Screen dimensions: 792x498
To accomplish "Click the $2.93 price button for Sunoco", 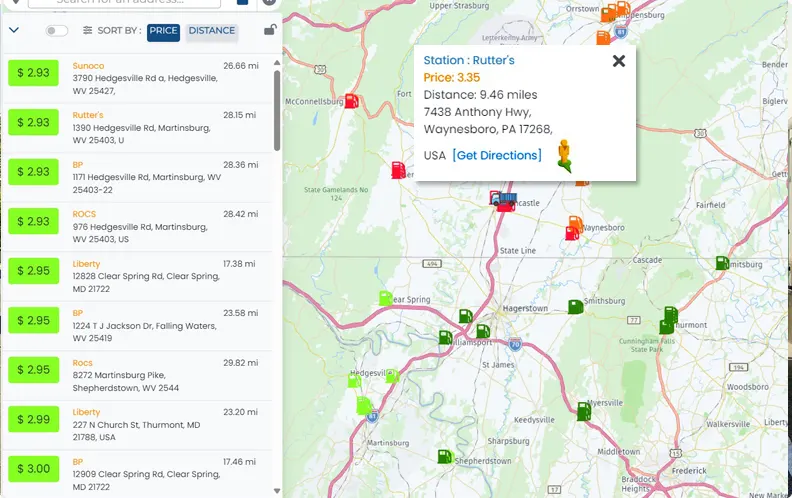I will click(x=33, y=73).
